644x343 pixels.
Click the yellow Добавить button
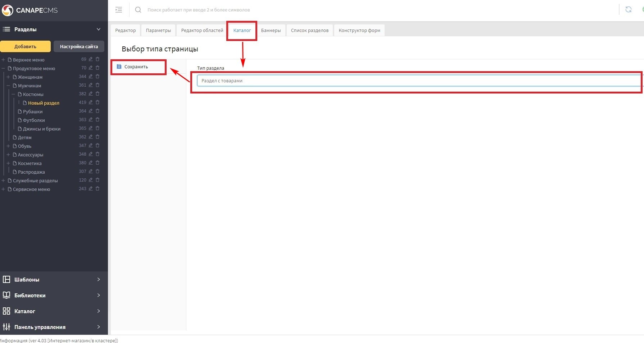[25, 46]
